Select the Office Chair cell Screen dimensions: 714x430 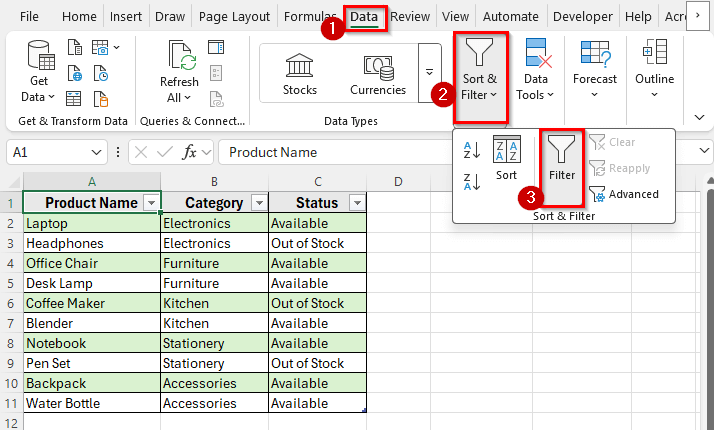pos(92,263)
